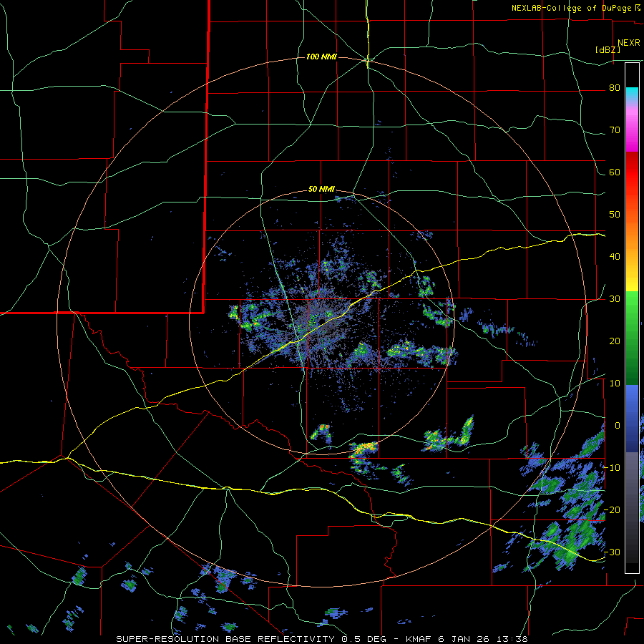Click the NEXR product label

coord(629,43)
